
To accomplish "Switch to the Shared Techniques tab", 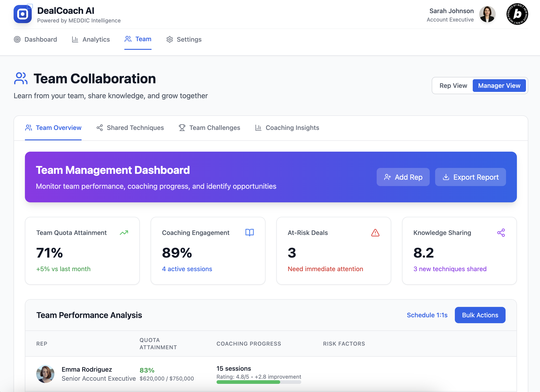I will [130, 128].
